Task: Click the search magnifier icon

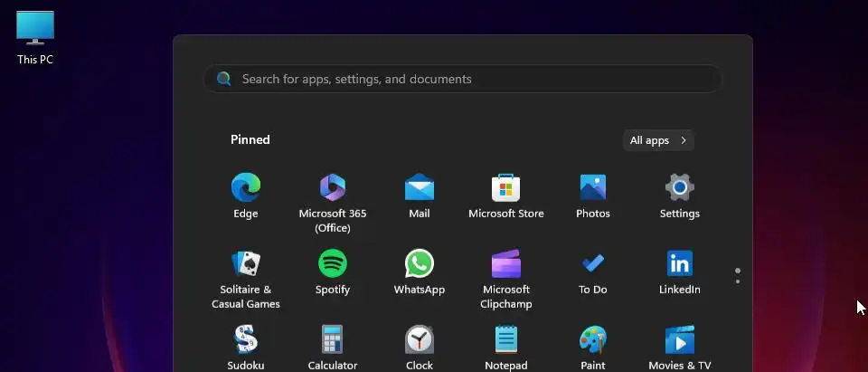Action: coord(223,79)
